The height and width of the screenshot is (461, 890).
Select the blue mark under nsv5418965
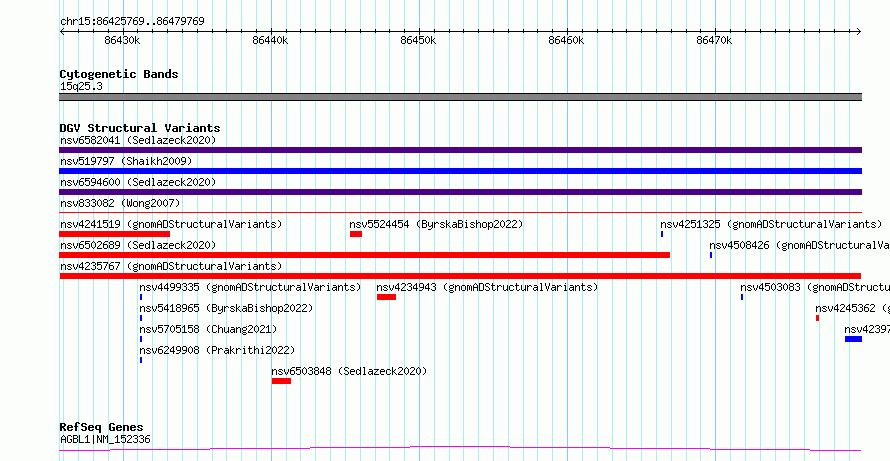coord(141,318)
